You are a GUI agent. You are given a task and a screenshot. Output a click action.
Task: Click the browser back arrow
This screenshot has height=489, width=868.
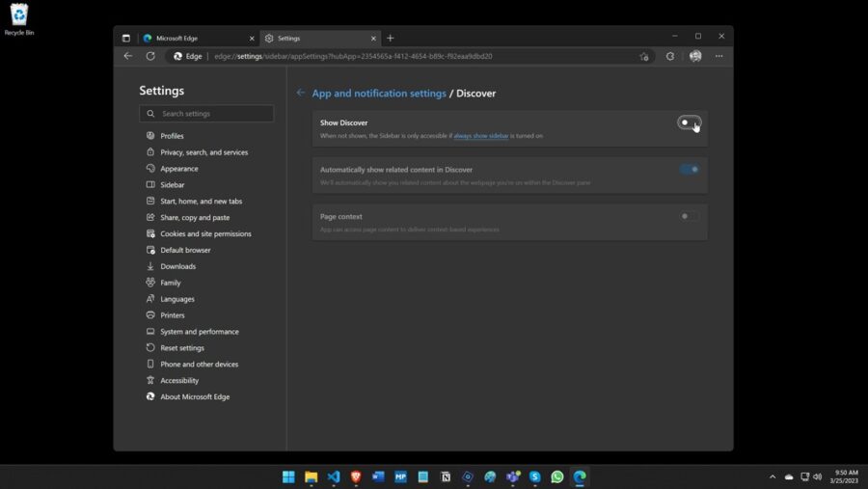(128, 56)
